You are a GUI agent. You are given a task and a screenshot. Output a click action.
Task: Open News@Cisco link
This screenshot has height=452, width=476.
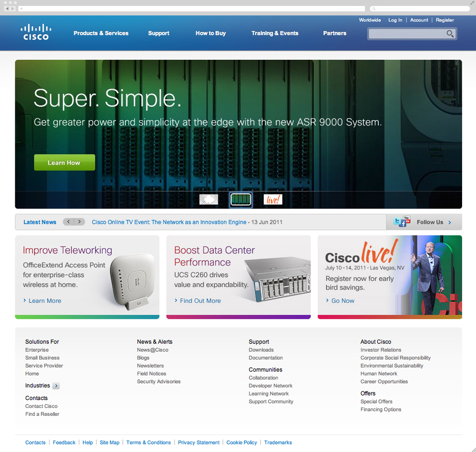coord(152,350)
